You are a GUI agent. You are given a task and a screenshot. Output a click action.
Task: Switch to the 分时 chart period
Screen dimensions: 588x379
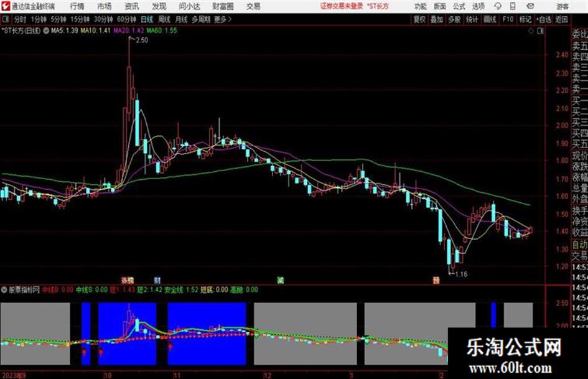click(20, 19)
